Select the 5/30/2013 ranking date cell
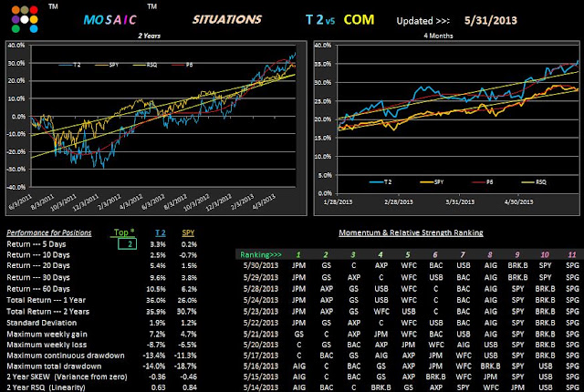This screenshot has width=584, height=392. pos(261,265)
